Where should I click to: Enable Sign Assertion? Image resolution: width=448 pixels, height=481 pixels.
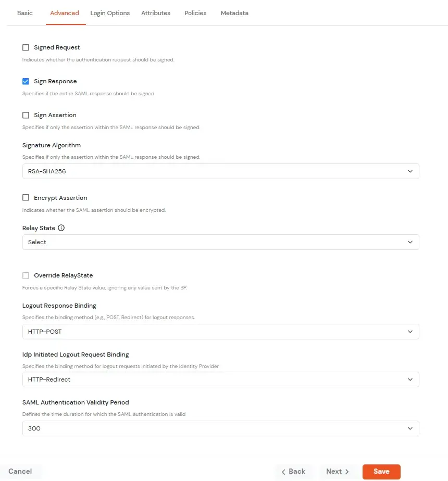click(x=26, y=115)
